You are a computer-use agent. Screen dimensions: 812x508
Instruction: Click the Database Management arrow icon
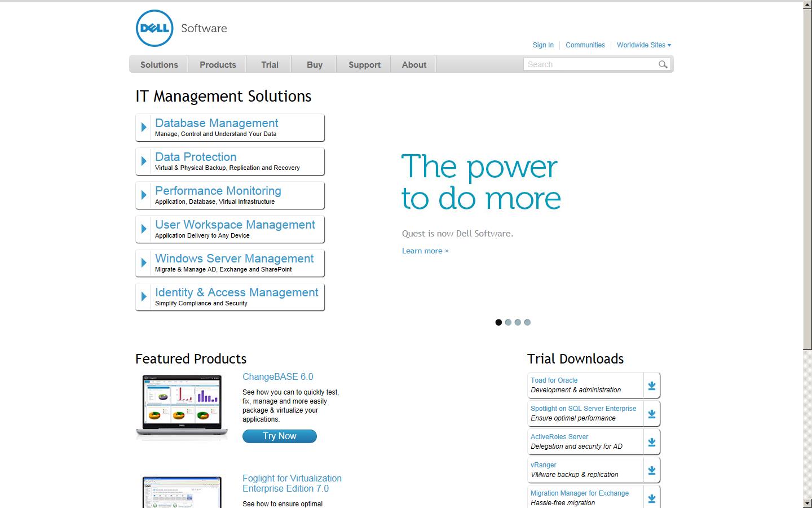(x=145, y=128)
